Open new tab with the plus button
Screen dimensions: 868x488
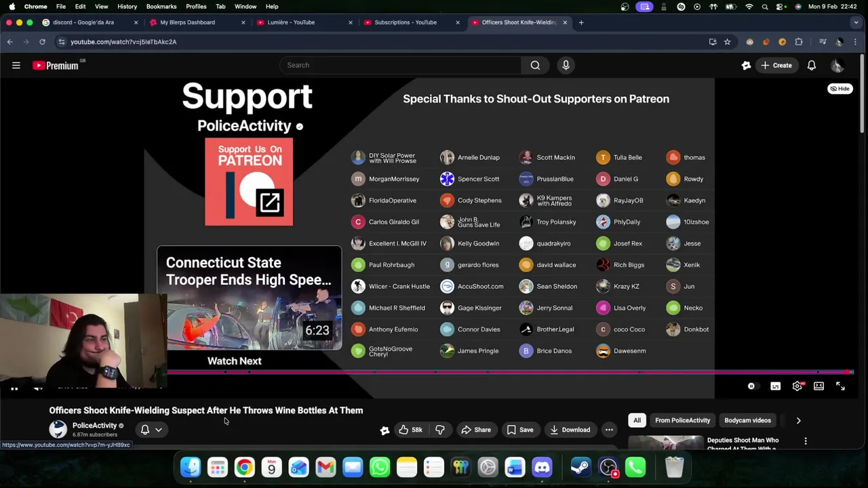[581, 22]
